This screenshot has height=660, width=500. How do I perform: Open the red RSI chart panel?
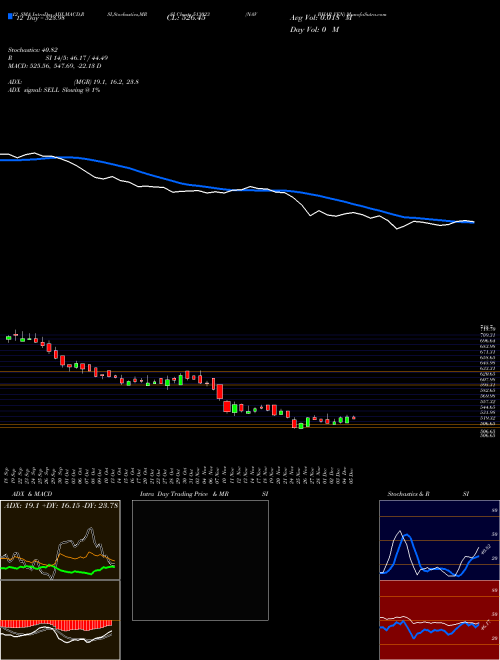[x=439, y=620]
